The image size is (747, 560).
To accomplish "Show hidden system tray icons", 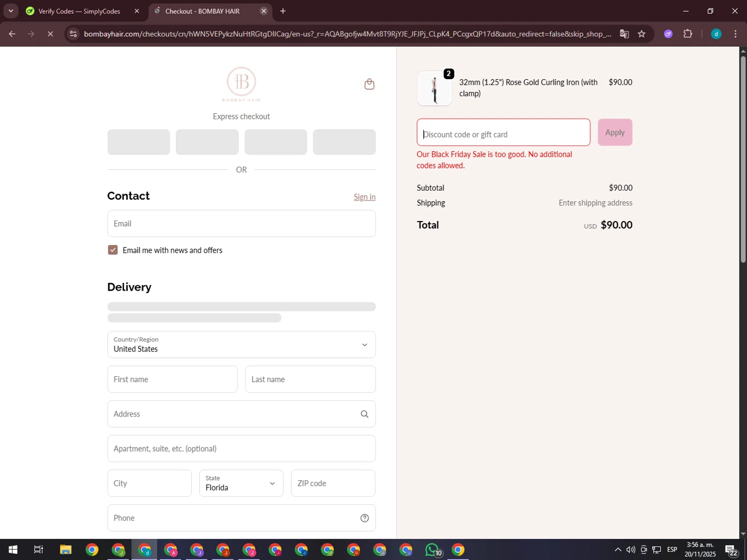I will (618, 550).
